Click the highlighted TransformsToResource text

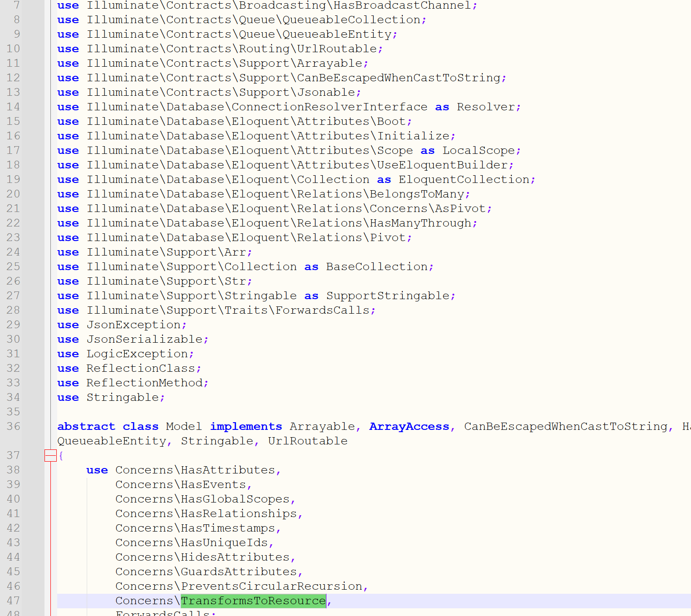[x=253, y=601]
